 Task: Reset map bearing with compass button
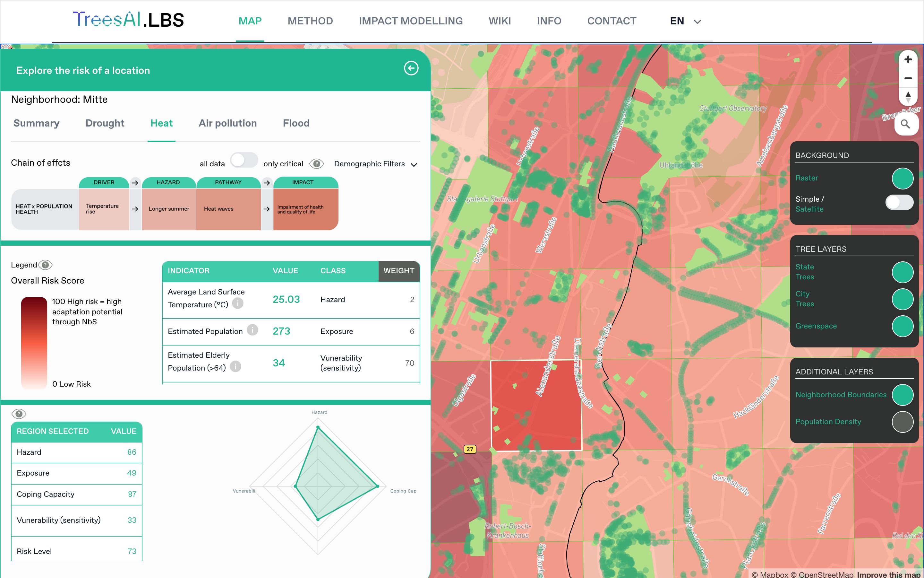(908, 96)
